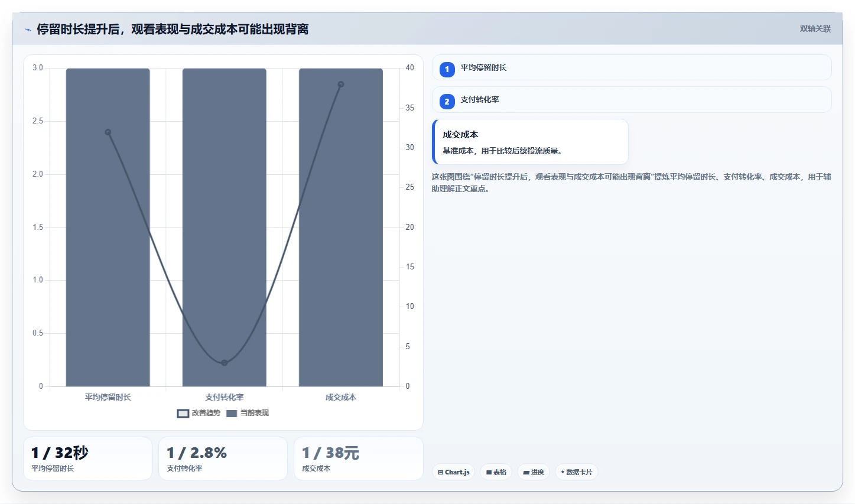Click the 进度 tag
The image size is (855, 504).
point(534,472)
